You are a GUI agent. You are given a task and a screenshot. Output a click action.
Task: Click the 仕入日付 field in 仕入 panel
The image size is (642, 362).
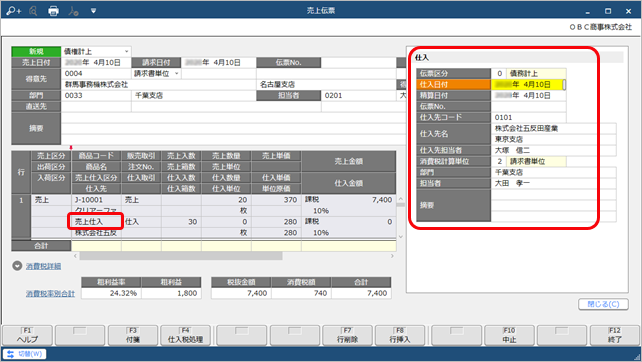click(x=528, y=84)
